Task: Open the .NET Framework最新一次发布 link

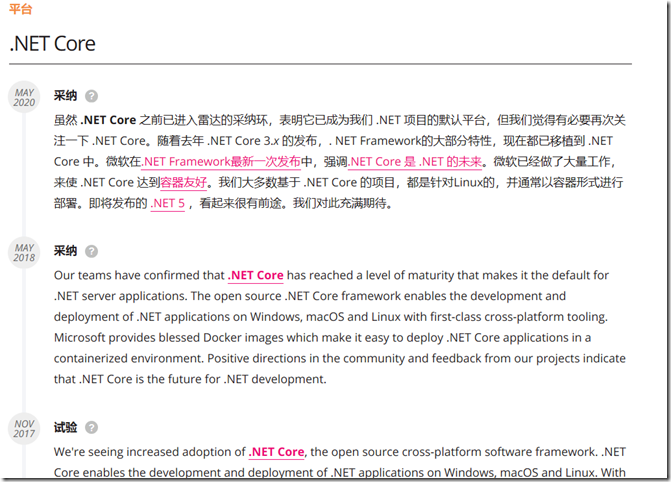Action: coord(221,162)
